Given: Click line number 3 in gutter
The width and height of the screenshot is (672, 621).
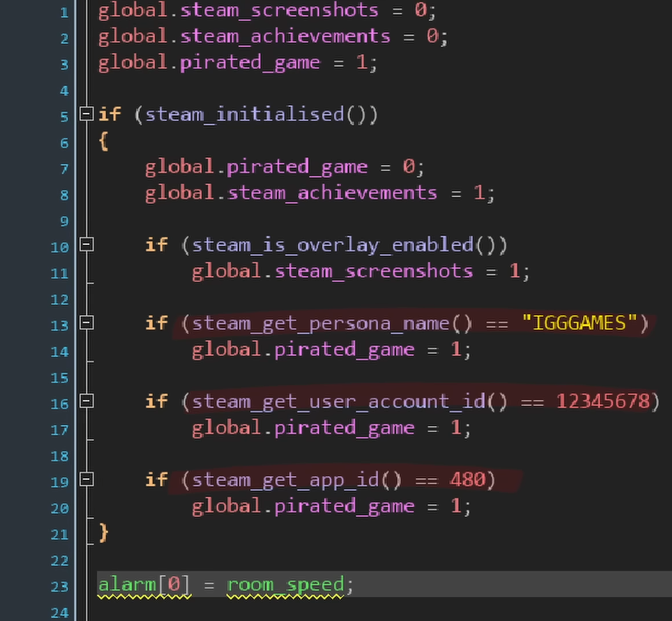Looking at the screenshot, I should [64, 64].
